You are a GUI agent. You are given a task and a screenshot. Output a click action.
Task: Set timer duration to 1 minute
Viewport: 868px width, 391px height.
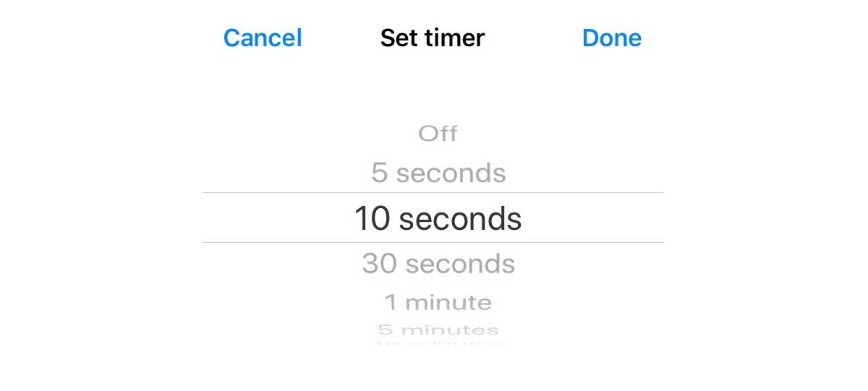[x=438, y=302]
